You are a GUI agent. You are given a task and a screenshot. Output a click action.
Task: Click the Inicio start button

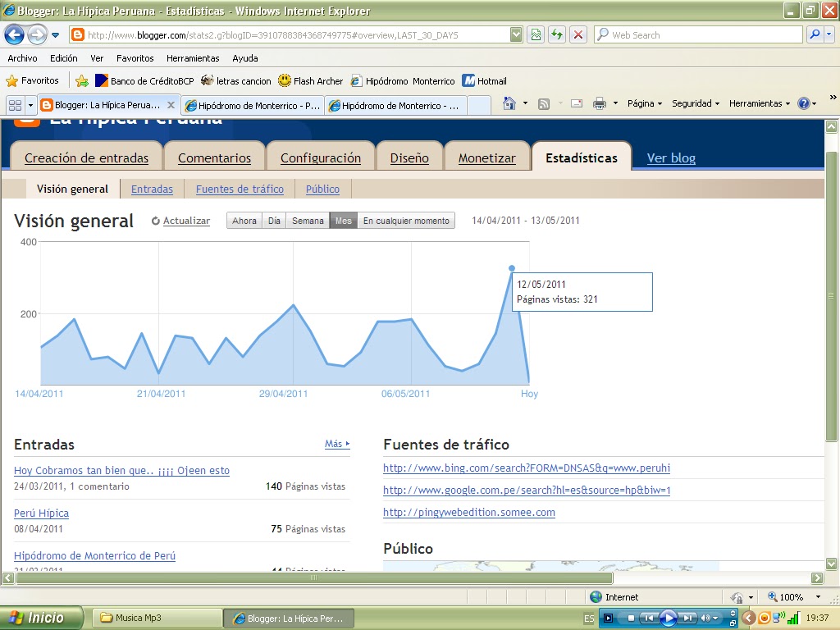click(x=42, y=619)
